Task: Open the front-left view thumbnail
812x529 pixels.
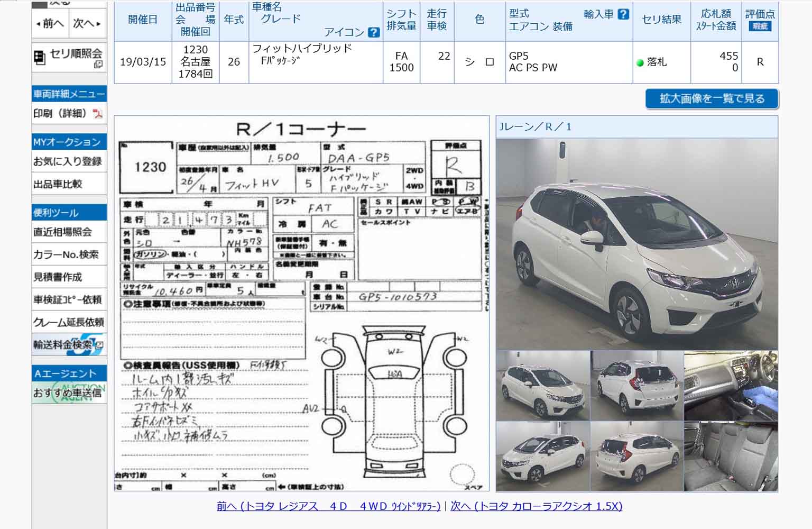Action: tap(543, 386)
